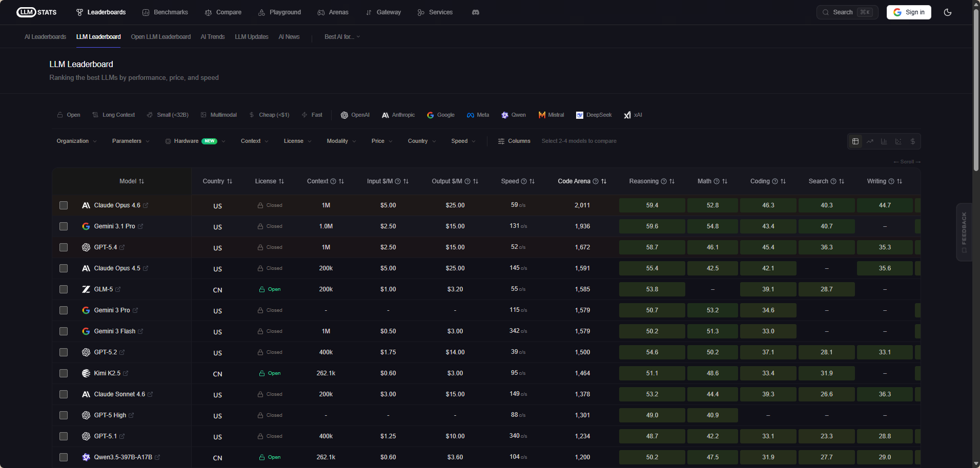
Task: Open the Feedback side tab
Action: tap(964, 232)
